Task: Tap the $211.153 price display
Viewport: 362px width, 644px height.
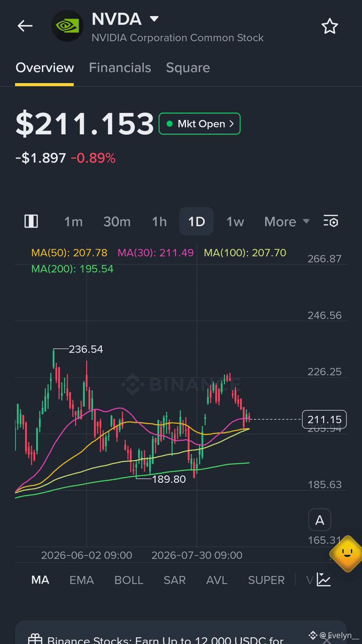Action: coord(85,124)
